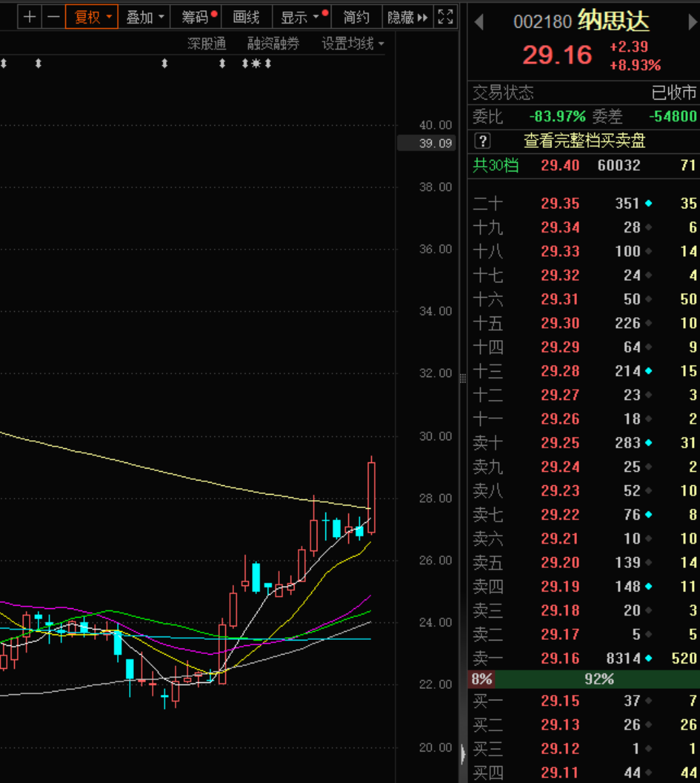Select 卖五 price 29.20

(x=560, y=563)
